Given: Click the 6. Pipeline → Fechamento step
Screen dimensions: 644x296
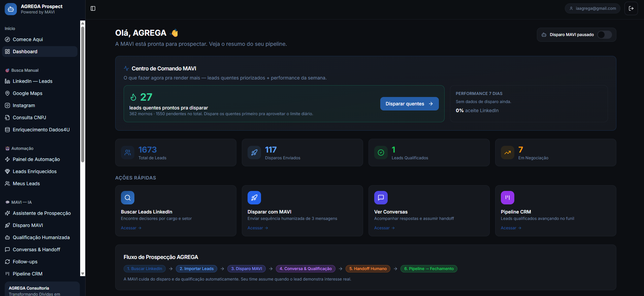Looking at the screenshot, I should tap(429, 269).
